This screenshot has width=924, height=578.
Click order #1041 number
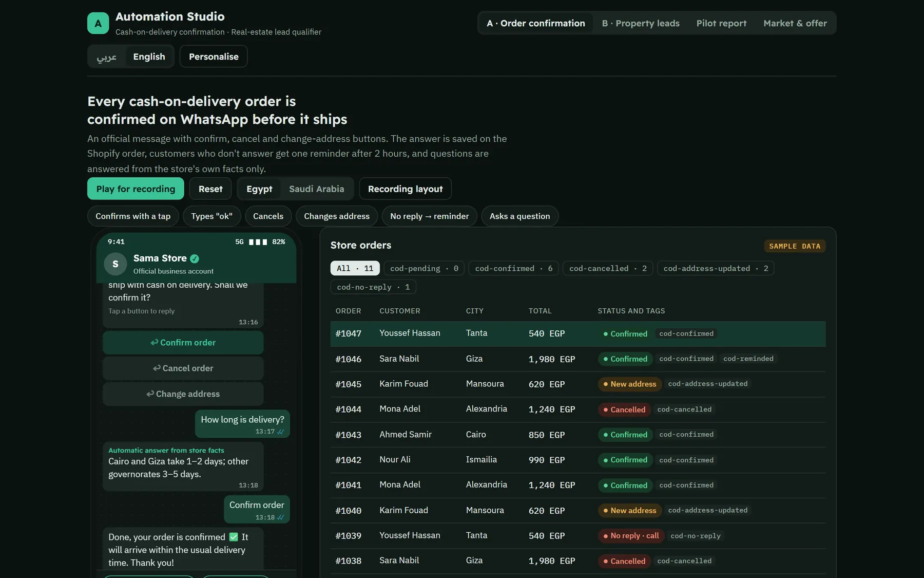(349, 485)
